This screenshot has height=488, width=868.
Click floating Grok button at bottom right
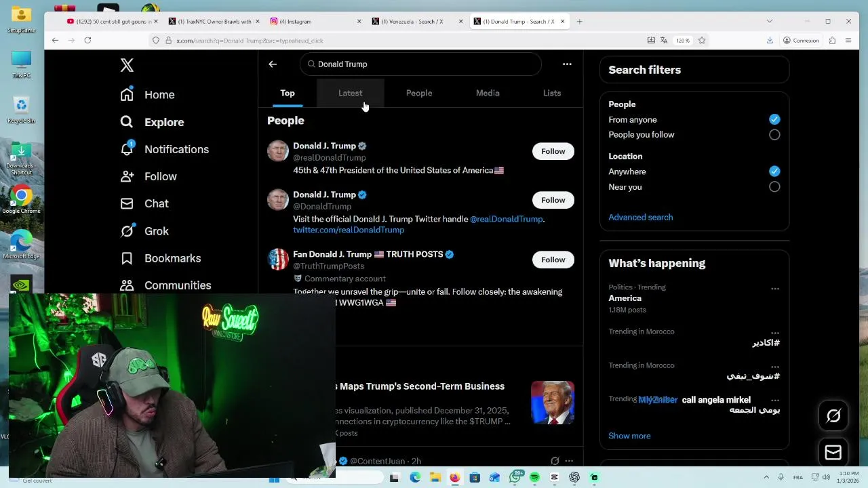point(833,416)
